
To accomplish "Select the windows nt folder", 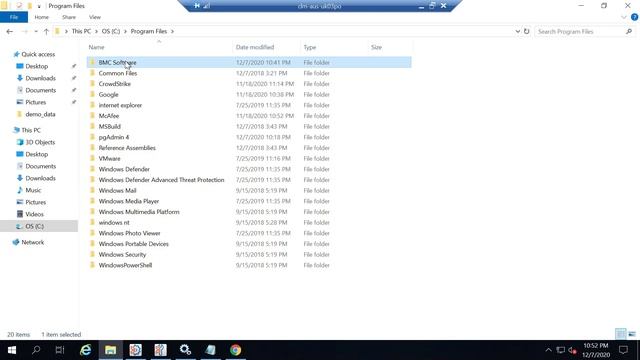I will point(114,222).
